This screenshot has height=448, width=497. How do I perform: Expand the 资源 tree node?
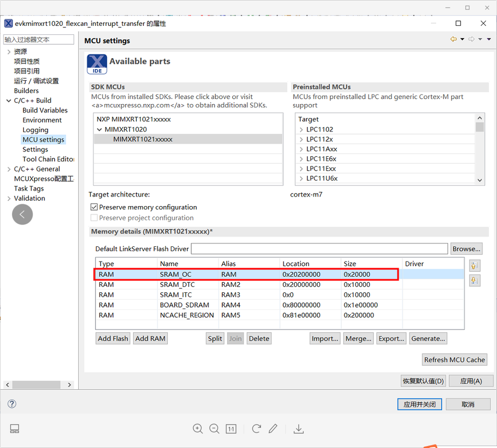pyautogui.click(x=9, y=52)
